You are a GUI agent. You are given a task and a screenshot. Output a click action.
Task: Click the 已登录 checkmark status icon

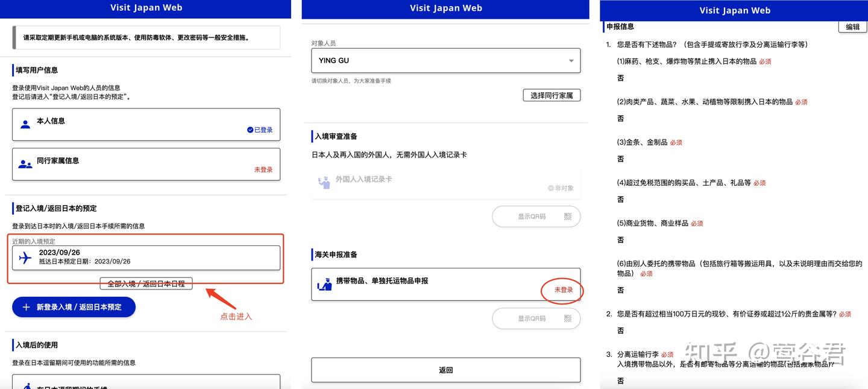[250, 130]
